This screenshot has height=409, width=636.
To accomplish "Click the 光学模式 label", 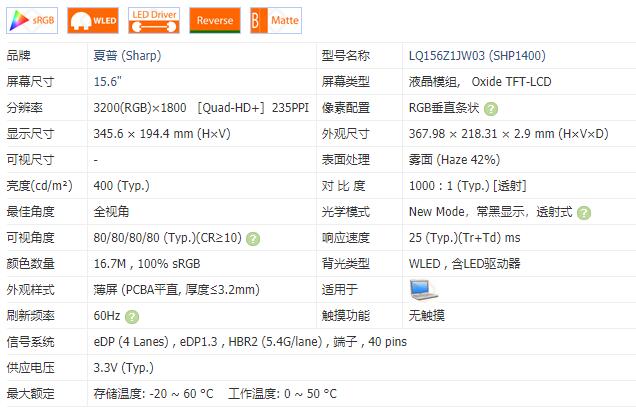I will pos(346,211).
